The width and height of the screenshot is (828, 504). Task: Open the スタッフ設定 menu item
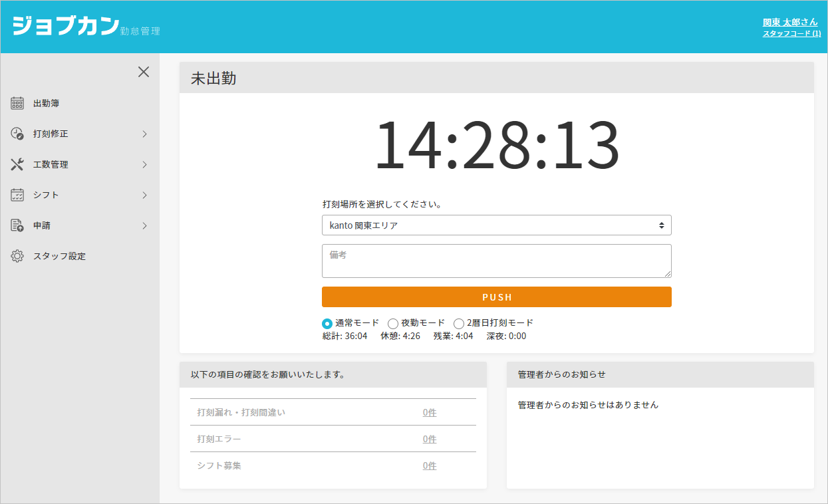pos(59,256)
